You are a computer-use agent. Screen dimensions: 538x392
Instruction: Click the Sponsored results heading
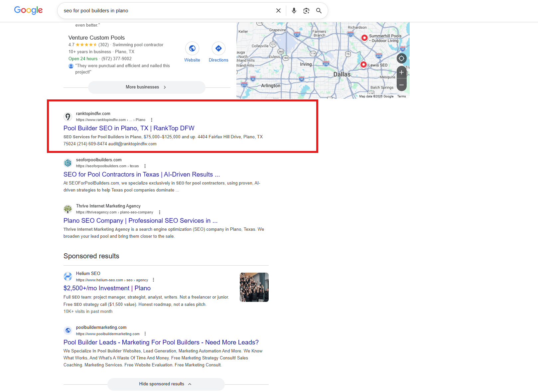[x=91, y=256]
